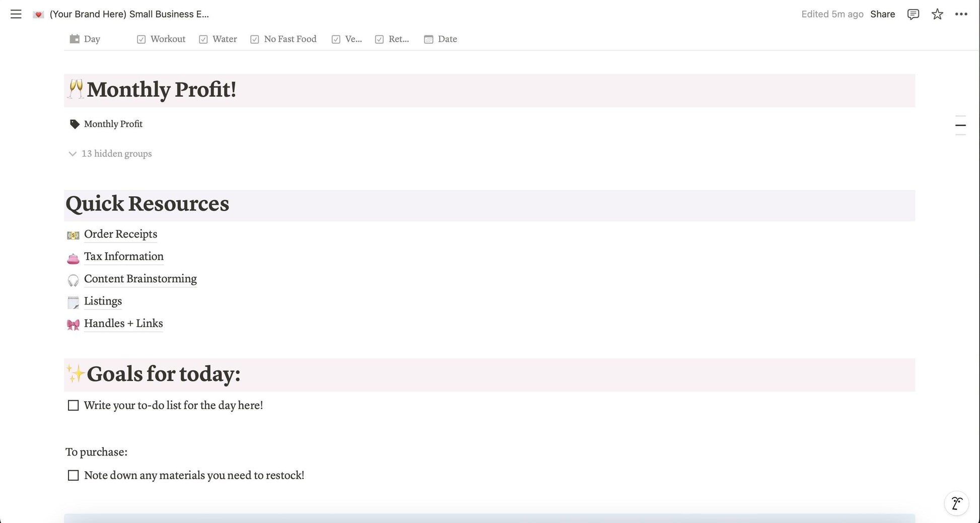
Task: Open the No Fast Food column header
Action: (284, 39)
